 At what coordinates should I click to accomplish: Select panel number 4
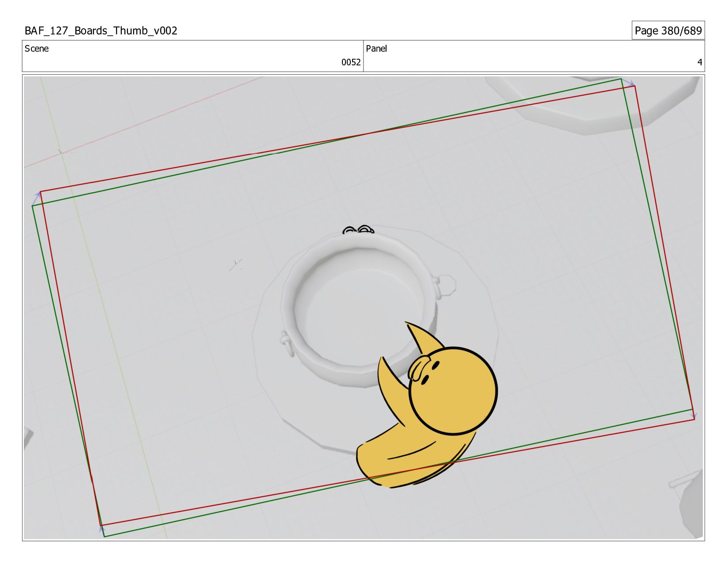[699, 62]
